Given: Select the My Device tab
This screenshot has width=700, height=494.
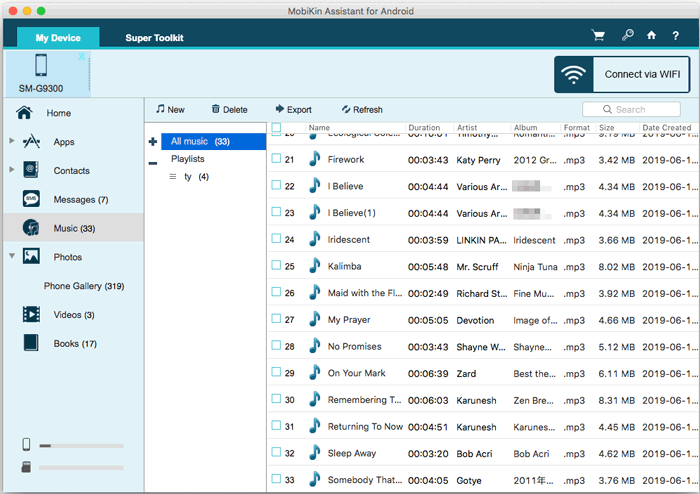Looking at the screenshot, I should coord(58,37).
